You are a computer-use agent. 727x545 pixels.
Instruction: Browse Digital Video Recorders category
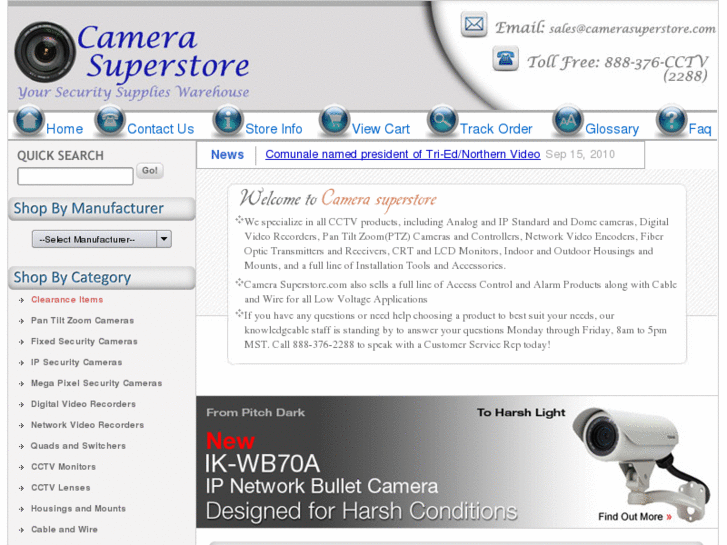[x=83, y=404]
